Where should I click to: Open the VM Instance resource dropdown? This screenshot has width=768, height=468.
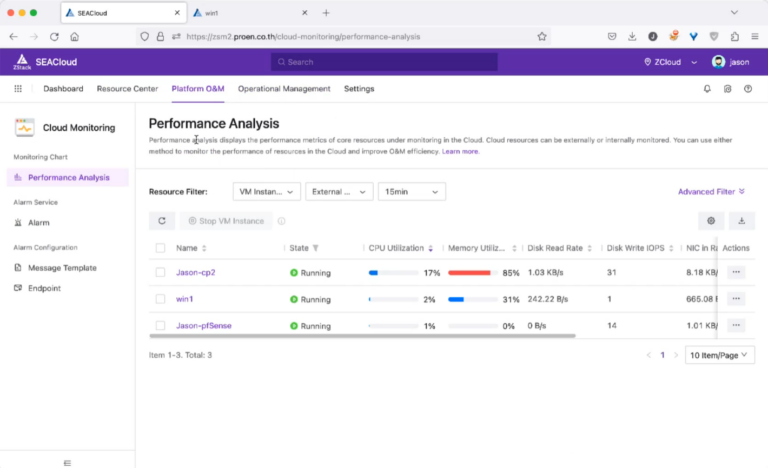tap(266, 192)
